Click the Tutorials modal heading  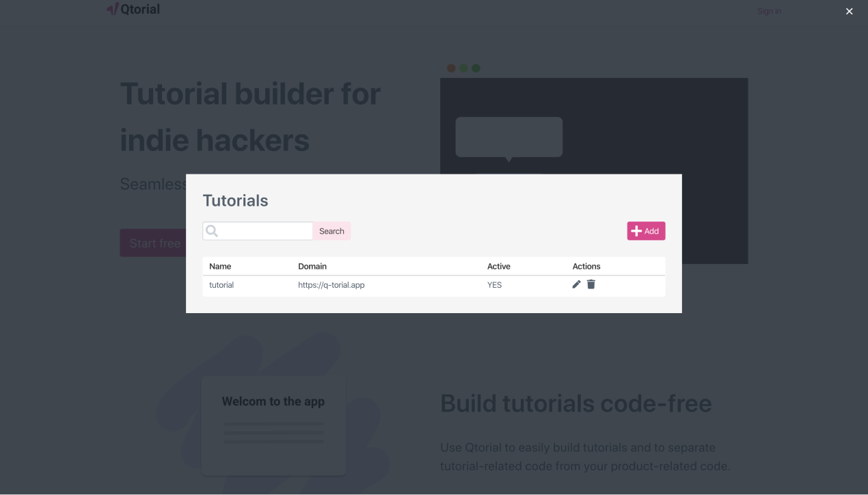tap(235, 200)
